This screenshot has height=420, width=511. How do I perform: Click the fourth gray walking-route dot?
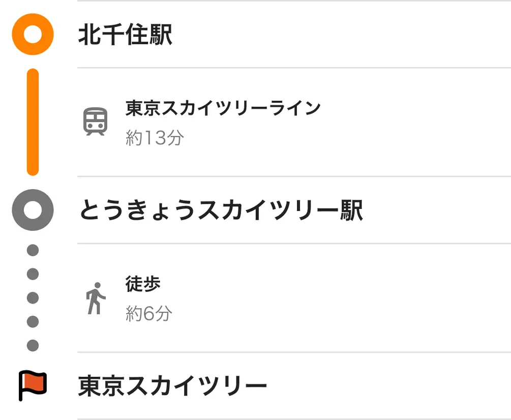(33, 321)
